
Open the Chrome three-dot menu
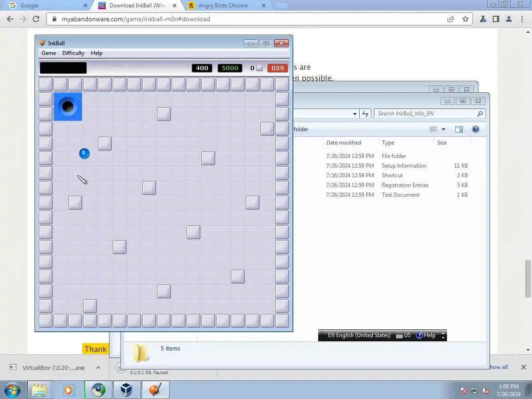pos(522,19)
